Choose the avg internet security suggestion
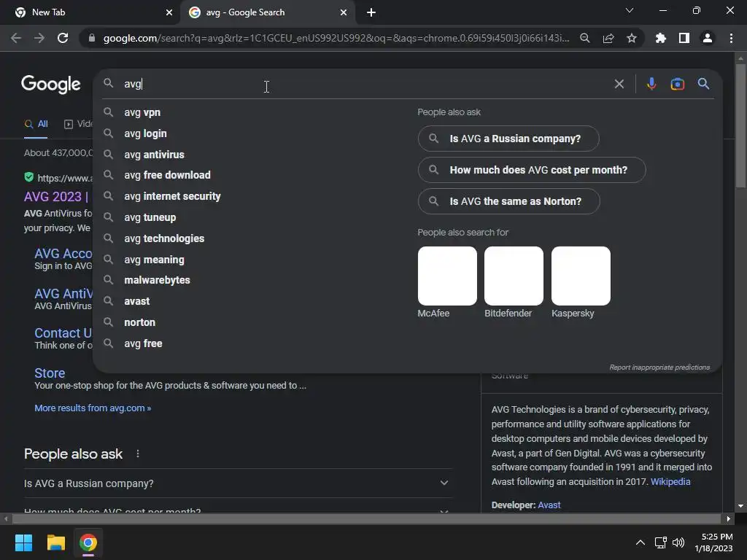Screen dimensions: 747x560 172,196
